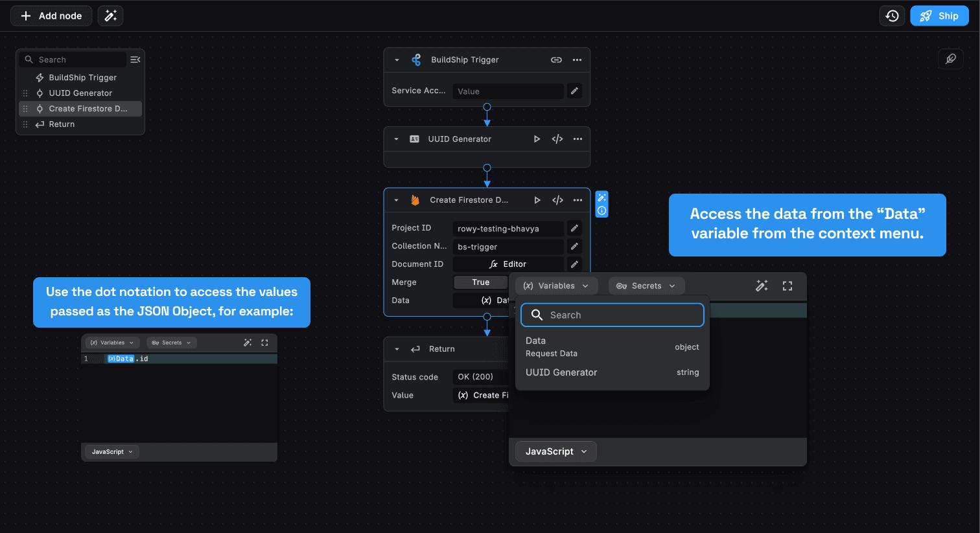Open the Variables dropdown in the editor
Viewport: 980px width, 533px height.
pos(555,286)
